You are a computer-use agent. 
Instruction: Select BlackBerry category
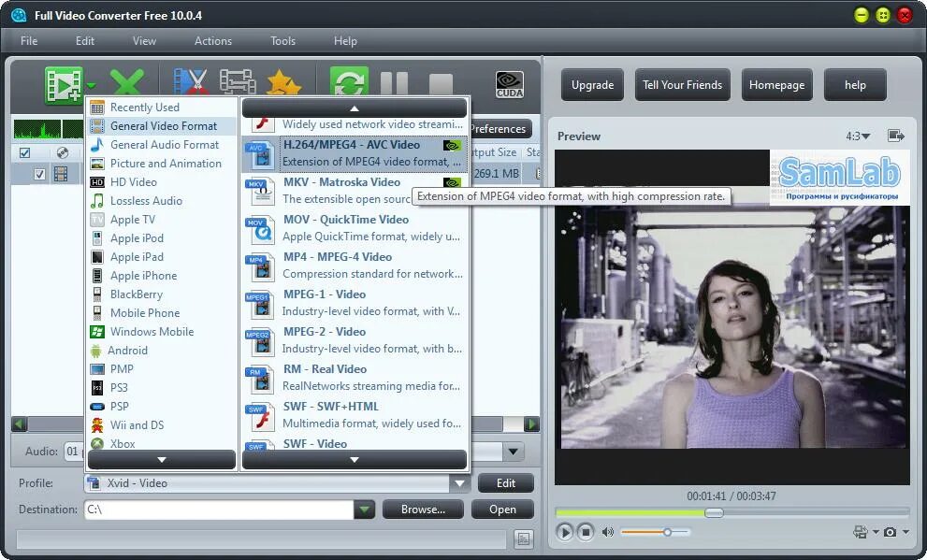coord(162,294)
